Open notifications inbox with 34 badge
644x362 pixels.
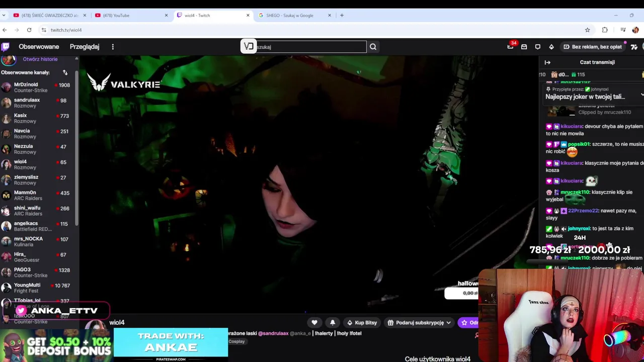[x=511, y=46]
